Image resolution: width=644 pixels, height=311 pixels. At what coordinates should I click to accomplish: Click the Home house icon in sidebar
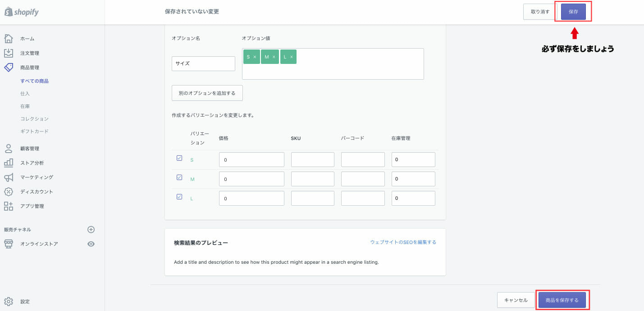point(9,39)
